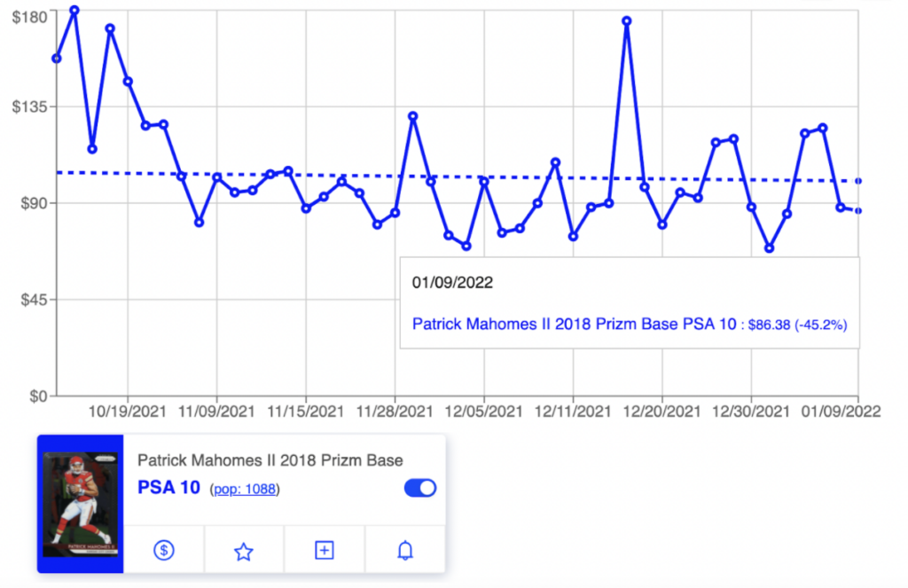Click the 11/09/2021 x-axis date label
The height and width of the screenshot is (588, 908).
[216, 412]
